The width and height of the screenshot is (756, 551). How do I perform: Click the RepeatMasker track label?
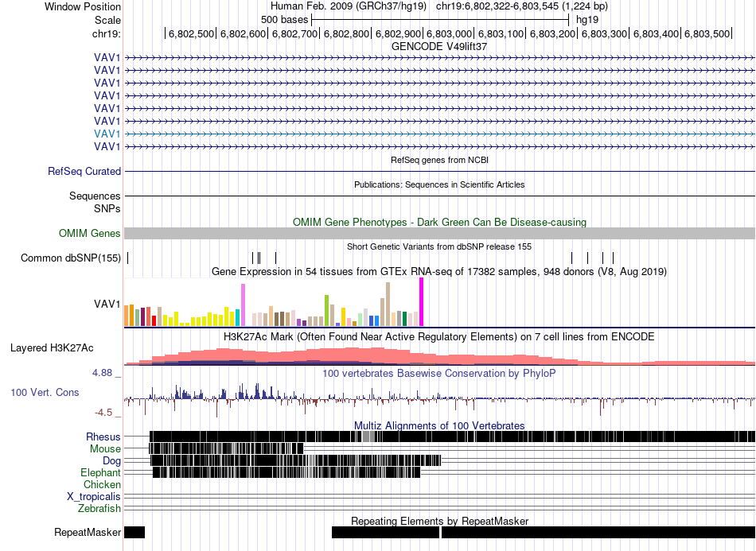pyautogui.click(x=88, y=532)
